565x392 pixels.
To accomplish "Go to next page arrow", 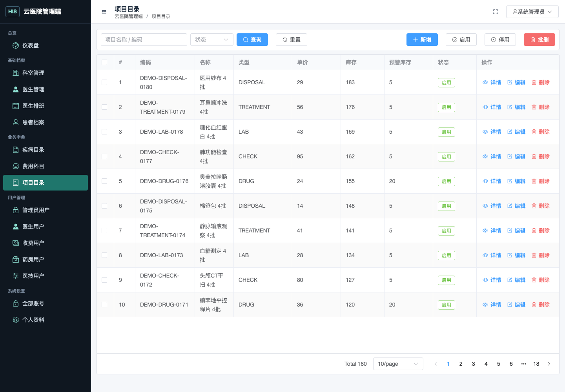I will click(549, 364).
